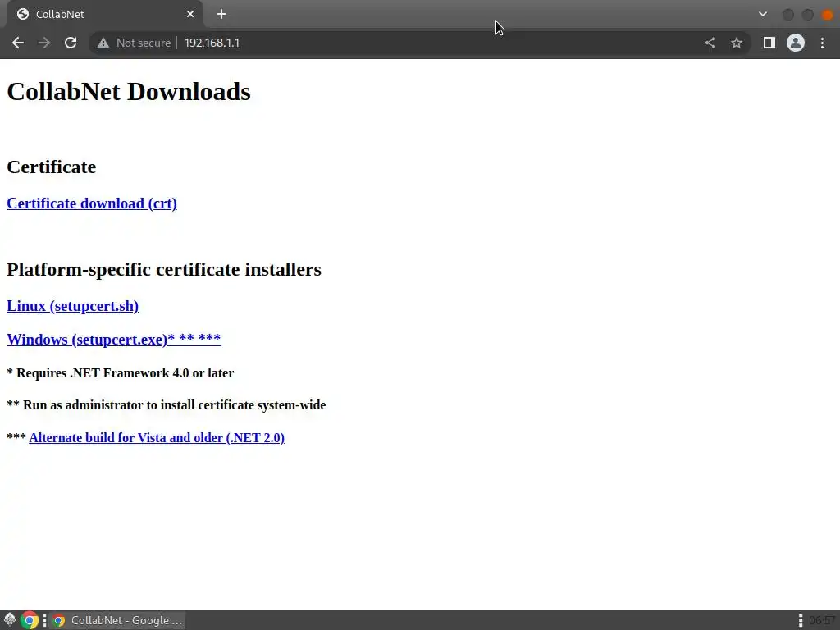Download Linux (setupcert.sh) installer
Viewport: 840px width, 630px height.
click(72, 306)
